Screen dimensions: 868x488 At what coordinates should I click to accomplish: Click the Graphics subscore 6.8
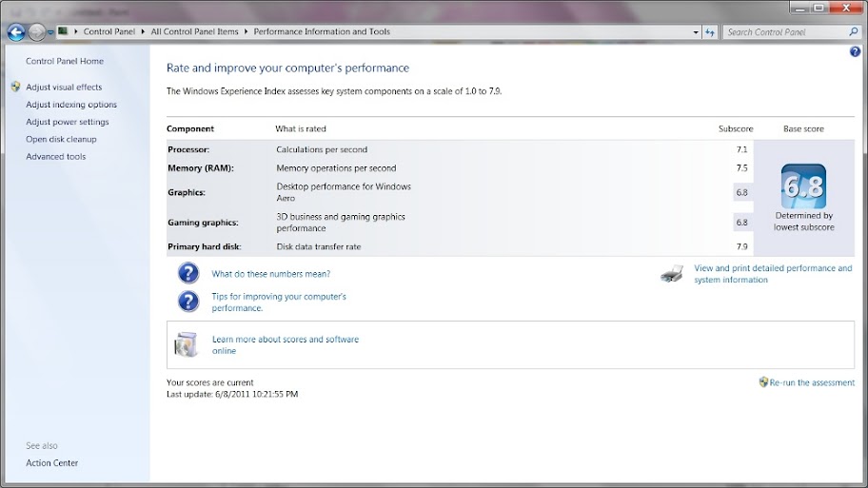pos(741,192)
